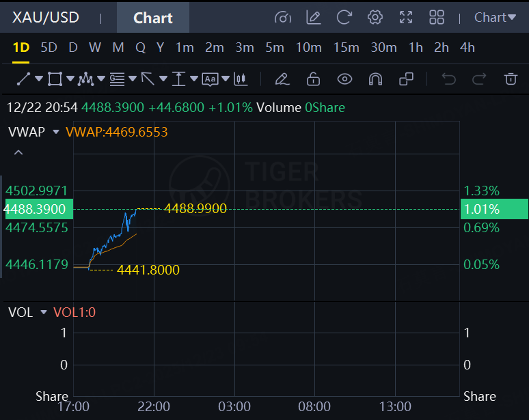This screenshot has width=529, height=420.
Task: Expand measure tool options arrow
Action: click(194, 79)
